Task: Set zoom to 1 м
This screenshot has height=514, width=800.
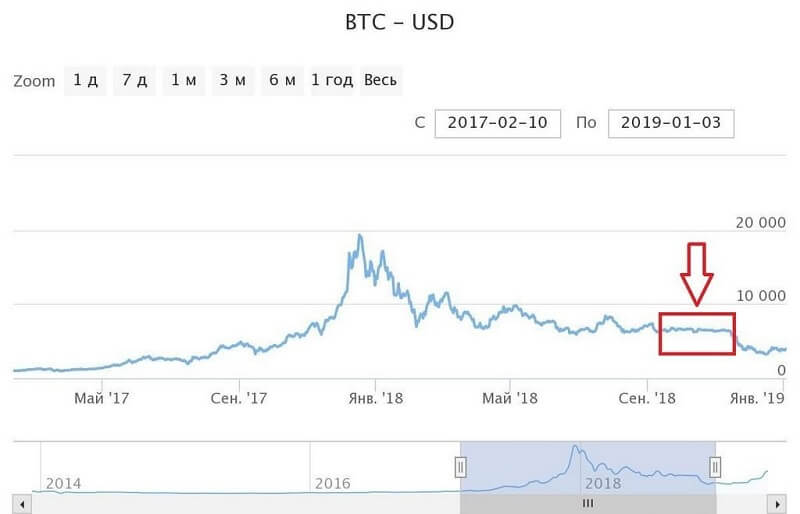Action: 183,81
